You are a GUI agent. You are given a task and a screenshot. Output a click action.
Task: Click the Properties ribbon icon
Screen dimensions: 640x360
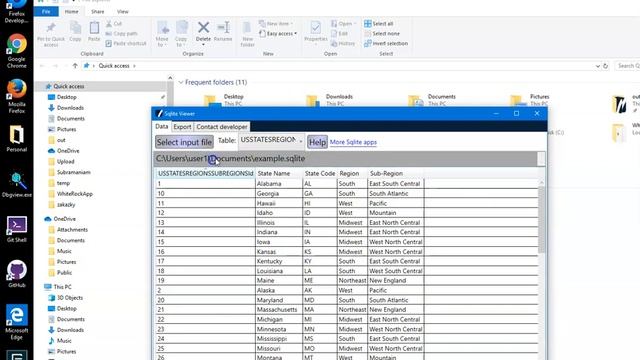(x=316, y=33)
